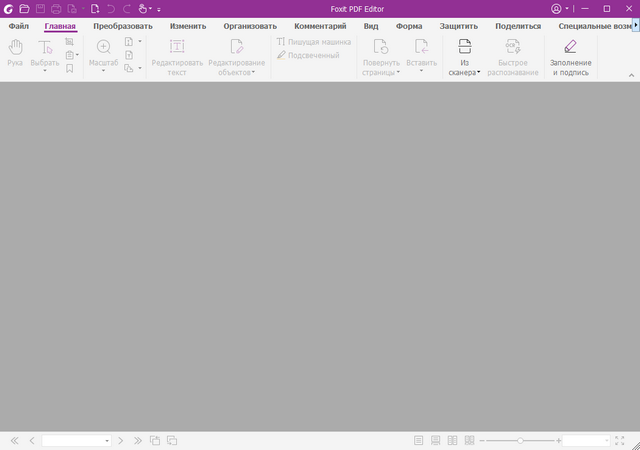Switch to the Защитить tab
This screenshot has height=450, width=640.
pyautogui.click(x=458, y=26)
